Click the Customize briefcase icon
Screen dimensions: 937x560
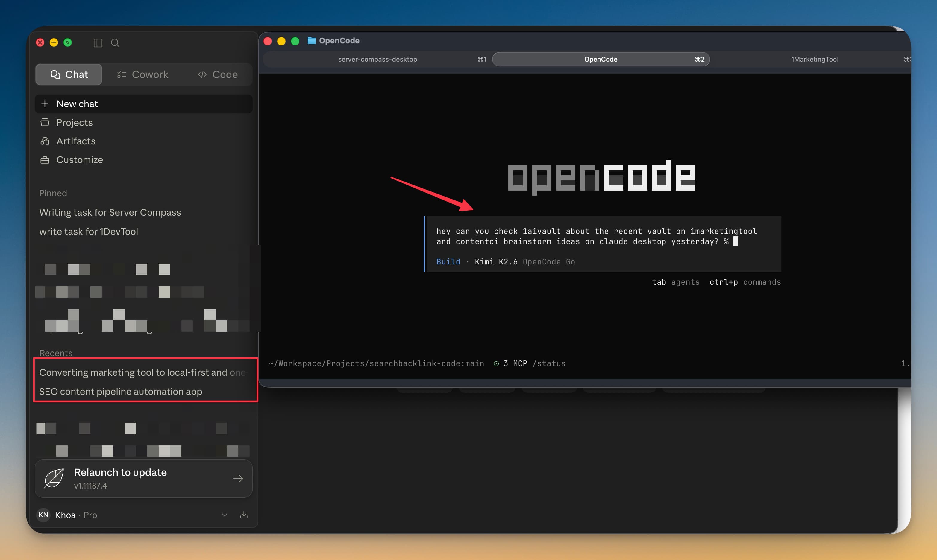pyautogui.click(x=45, y=160)
